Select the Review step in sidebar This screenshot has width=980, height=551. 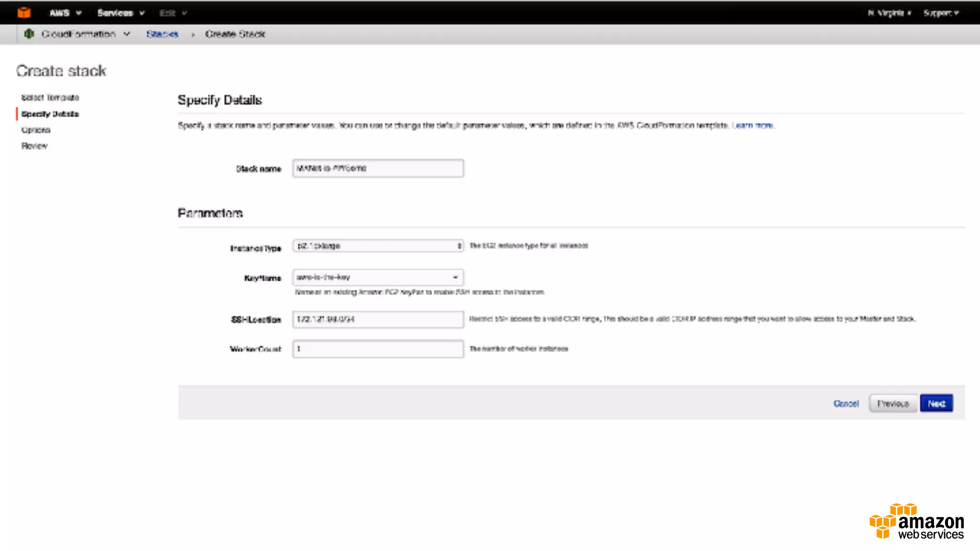pos(34,146)
